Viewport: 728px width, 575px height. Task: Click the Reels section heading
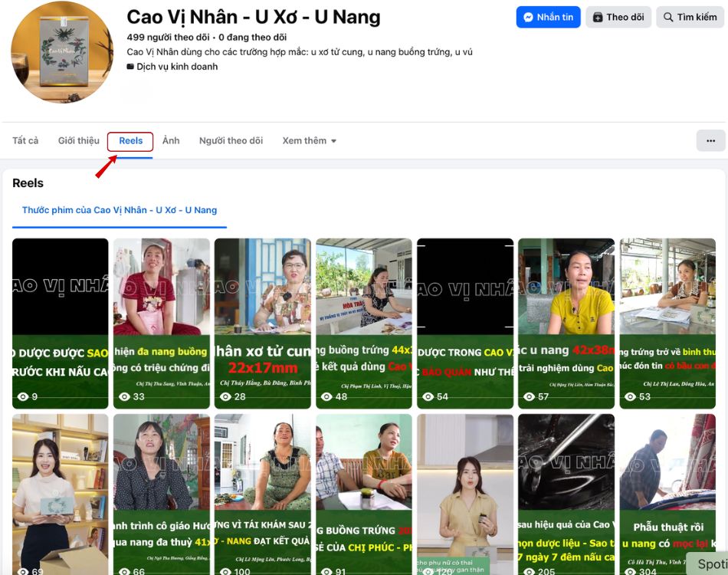coord(28,183)
